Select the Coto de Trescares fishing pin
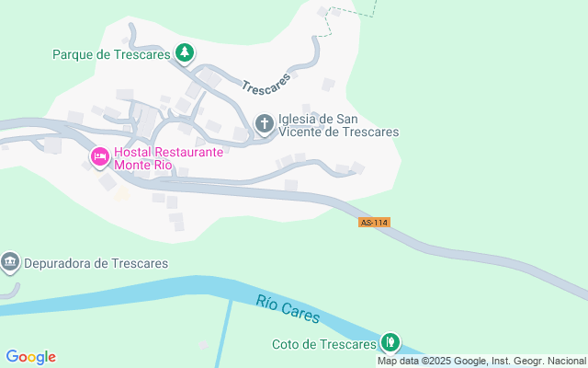The image size is (588, 368). tap(390, 342)
